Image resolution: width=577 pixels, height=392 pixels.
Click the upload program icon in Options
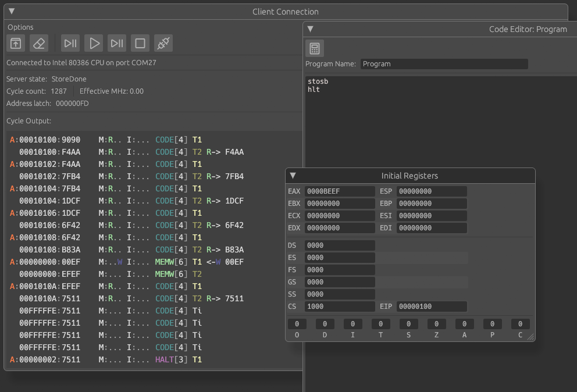point(16,43)
